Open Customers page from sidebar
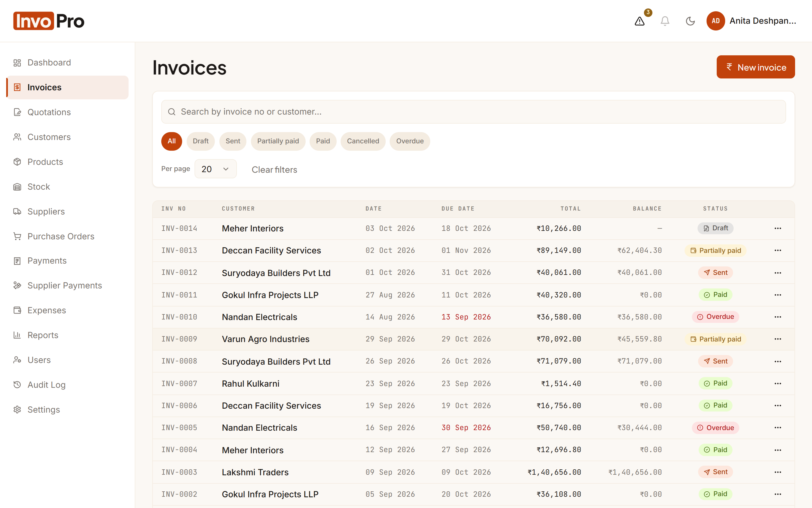Image resolution: width=812 pixels, height=508 pixels. tap(67, 137)
